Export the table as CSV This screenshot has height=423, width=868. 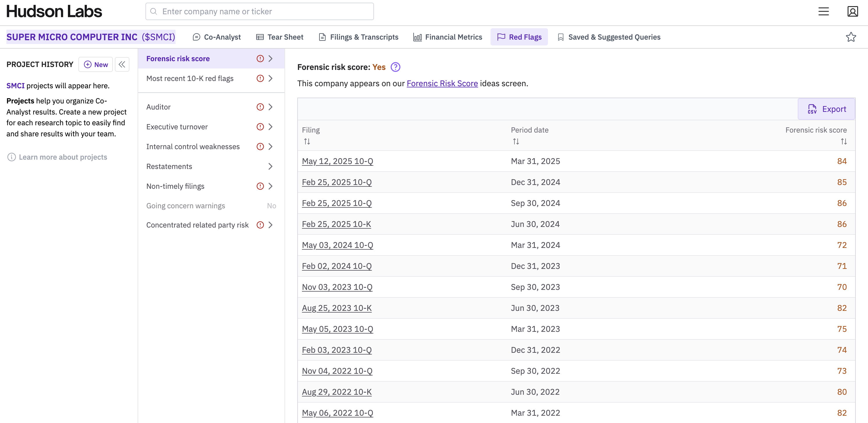tap(826, 109)
